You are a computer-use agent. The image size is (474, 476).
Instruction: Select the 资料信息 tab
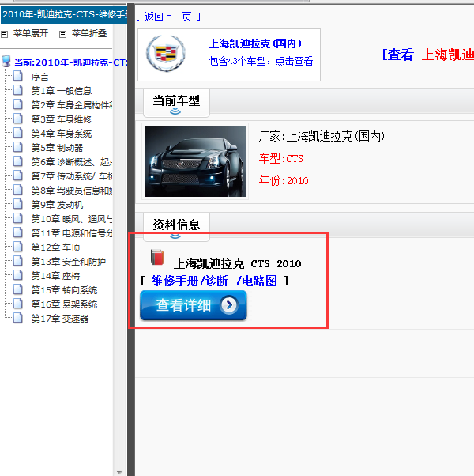pos(176,227)
